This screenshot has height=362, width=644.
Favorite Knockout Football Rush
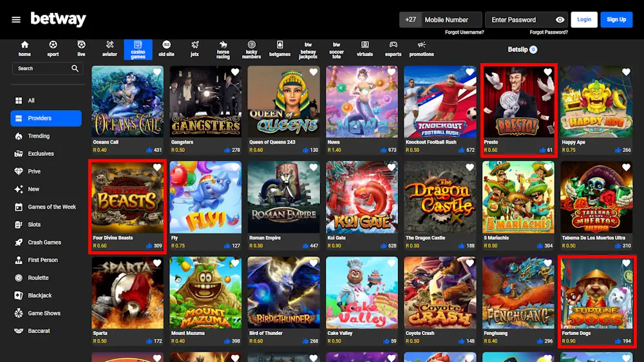click(x=469, y=72)
